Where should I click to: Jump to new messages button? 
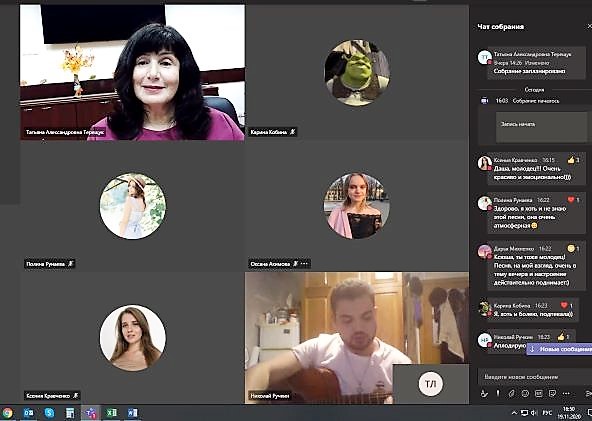pos(560,349)
